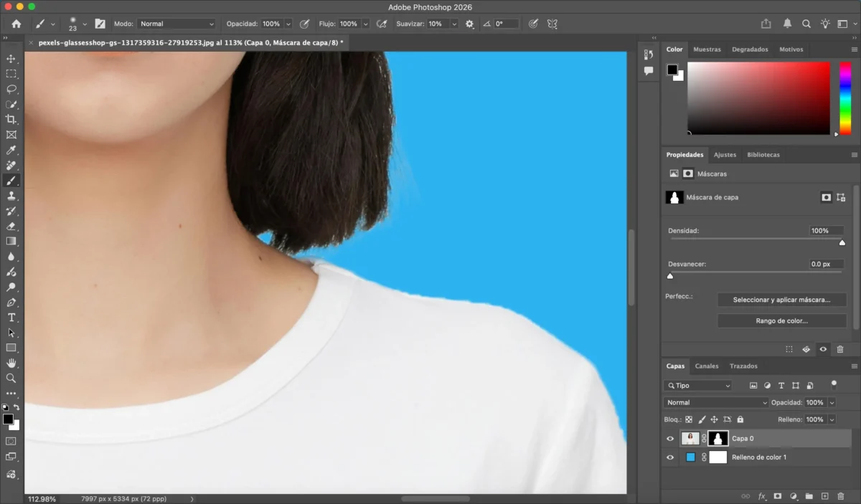The image size is (861, 504).
Task: Select the Horizontal Type tool
Action: [x=11, y=318]
